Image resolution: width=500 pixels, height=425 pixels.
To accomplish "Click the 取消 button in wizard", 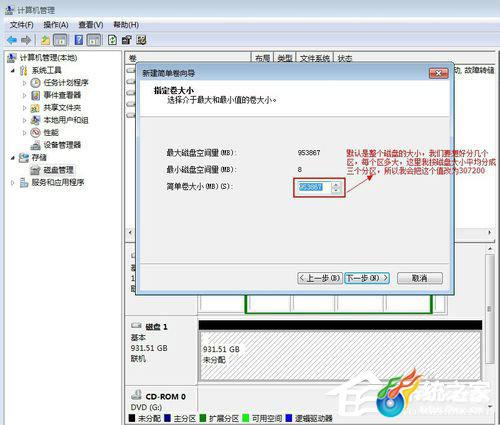I will 420,278.
